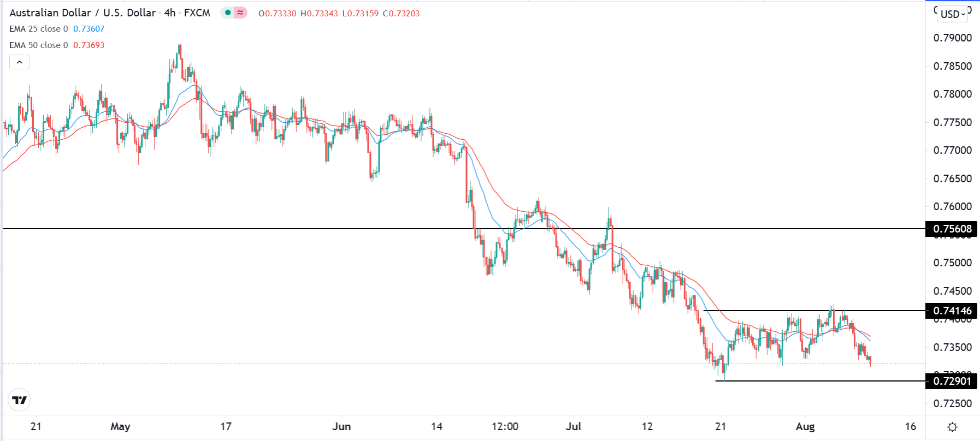
Task: Open the USD currency dropdown
Action: pos(953,14)
